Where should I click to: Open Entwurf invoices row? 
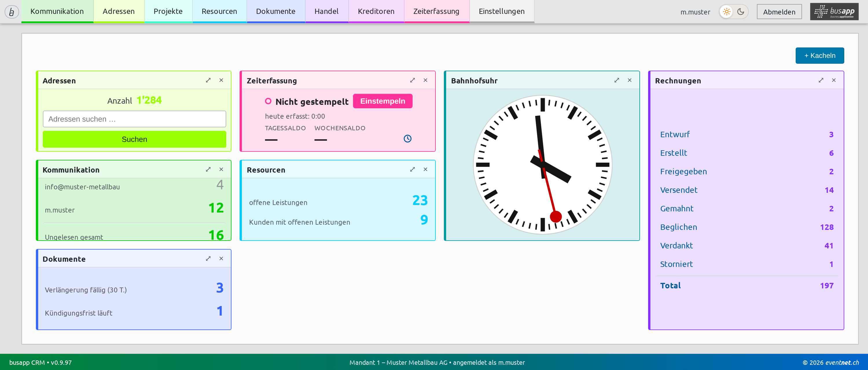pyautogui.click(x=746, y=135)
